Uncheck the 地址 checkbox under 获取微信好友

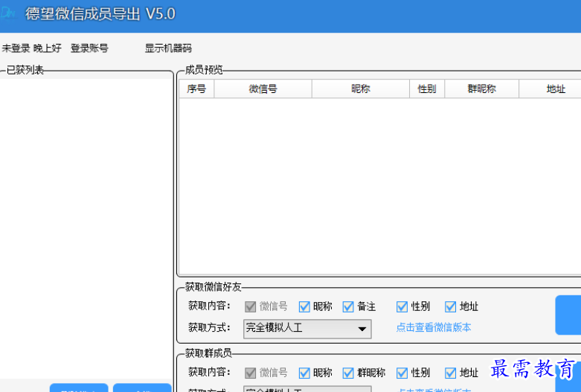pyautogui.click(x=451, y=306)
